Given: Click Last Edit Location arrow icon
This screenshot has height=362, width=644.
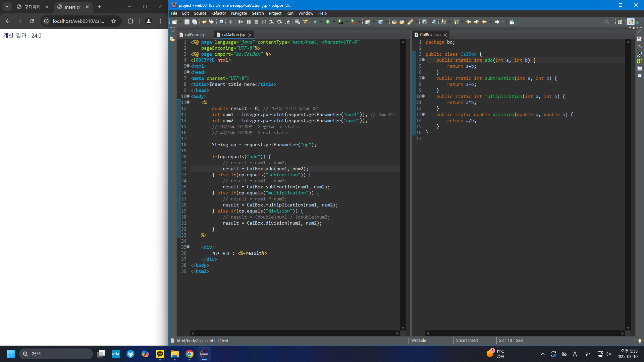Looking at the screenshot, I should 468,22.
